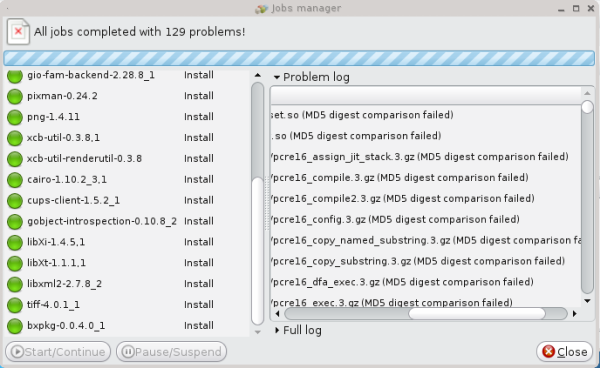Viewport: 600px width, 368px height.
Task: Click the green status icon beside tiff-4.0.1_1
Action: 15,305
